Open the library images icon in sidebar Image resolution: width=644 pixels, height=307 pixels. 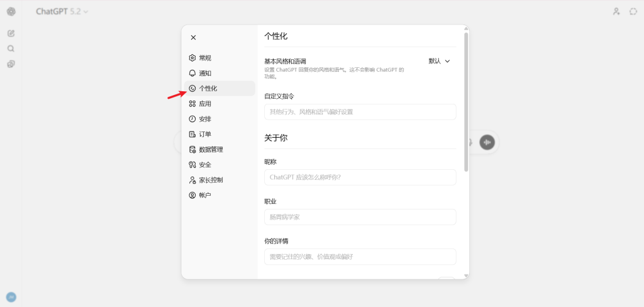tap(11, 64)
